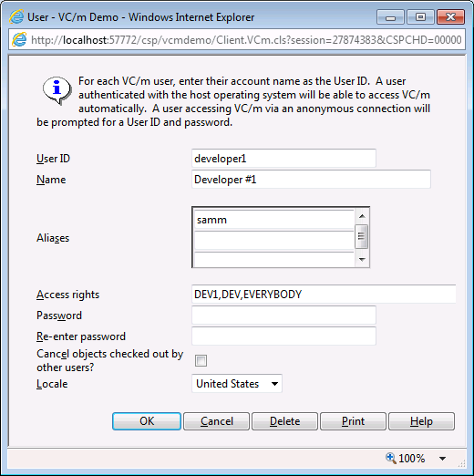Select the Aliases scrollbar thumb

362,236
